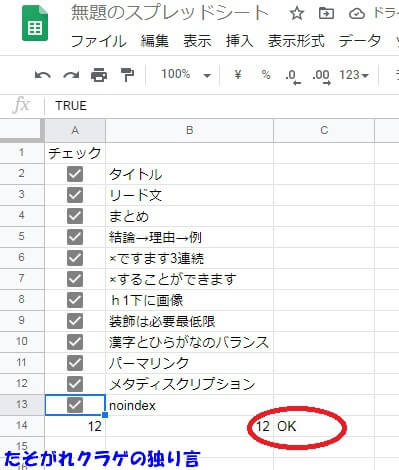399x470 pixels.
Task: Click the undo arrow icon
Action: click(x=43, y=75)
